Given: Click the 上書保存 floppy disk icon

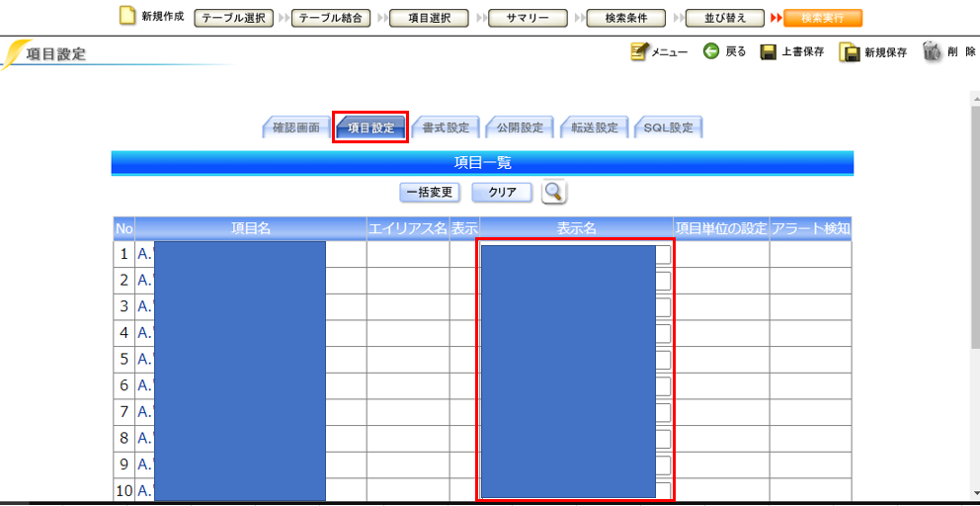Looking at the screenshot, I should tap(768, 52).
